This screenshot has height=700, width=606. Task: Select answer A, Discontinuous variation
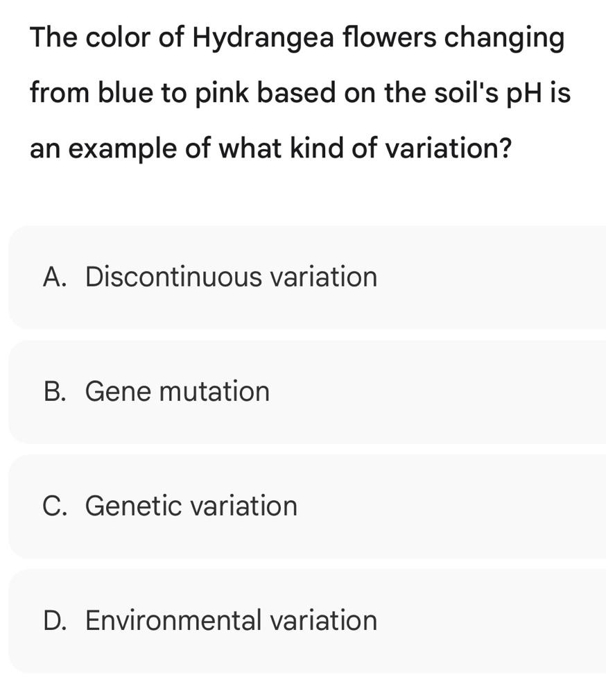coord(305,278)
